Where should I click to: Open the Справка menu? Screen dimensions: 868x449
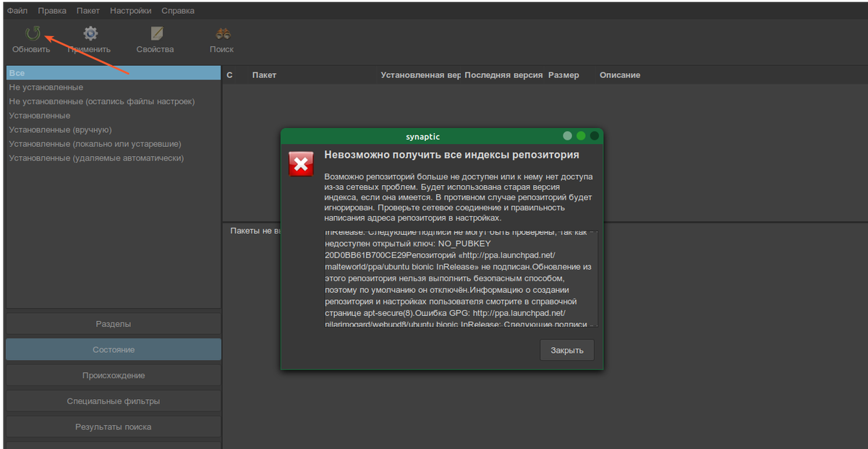pos(178,11)
